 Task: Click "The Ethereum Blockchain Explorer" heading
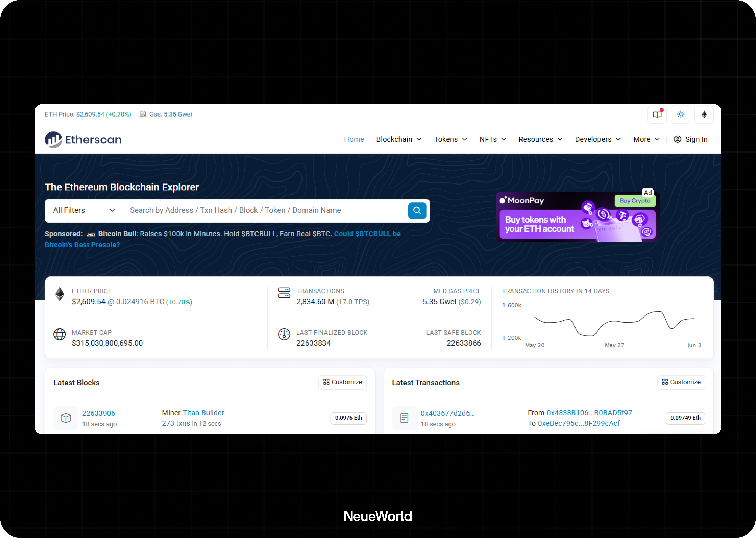[x=122, y=187]
